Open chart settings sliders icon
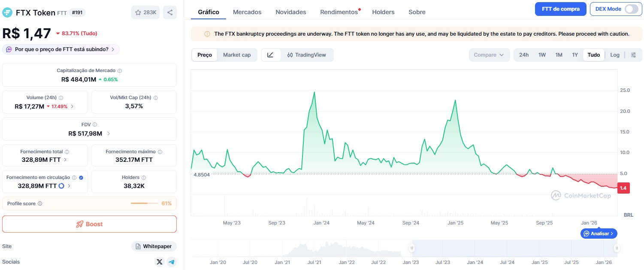644x270 pixels. tap(633, 55)
